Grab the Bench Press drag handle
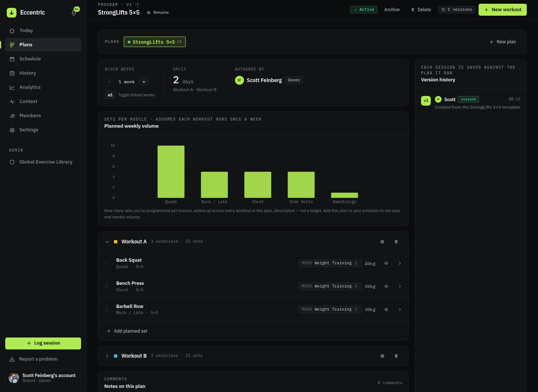 107,287
